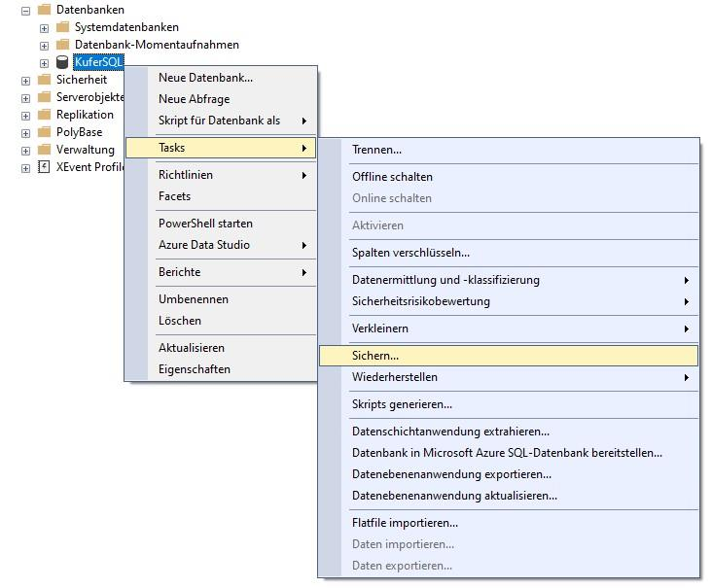Choose Aktualisieren menu entry

pyautogui.click(x=221, y=348)
